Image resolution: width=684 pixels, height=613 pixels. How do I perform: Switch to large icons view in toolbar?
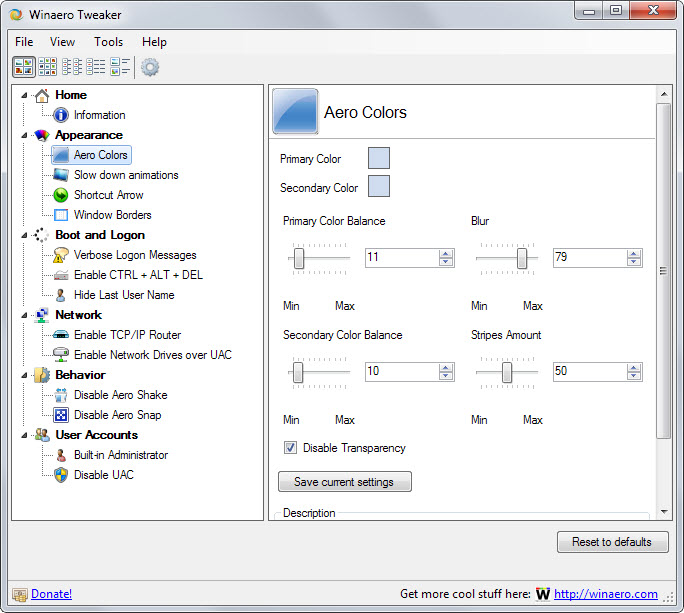tap(24, 67)
